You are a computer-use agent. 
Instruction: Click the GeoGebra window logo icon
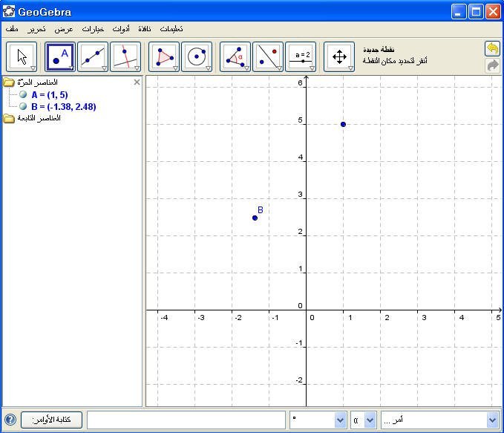(9, 11)
